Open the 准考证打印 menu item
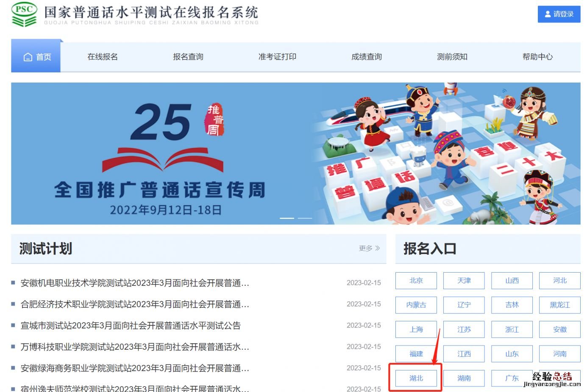The width and height of the screenshot is (587, 392). (277, 57)
